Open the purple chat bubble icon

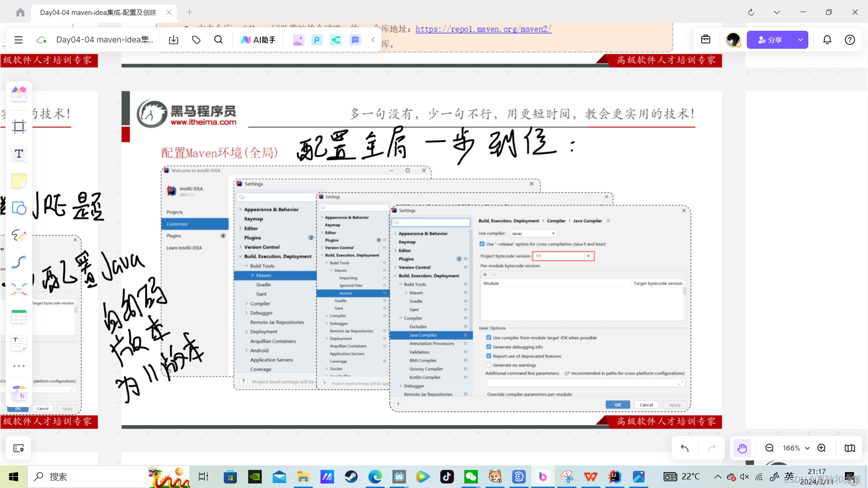(355, 40)
